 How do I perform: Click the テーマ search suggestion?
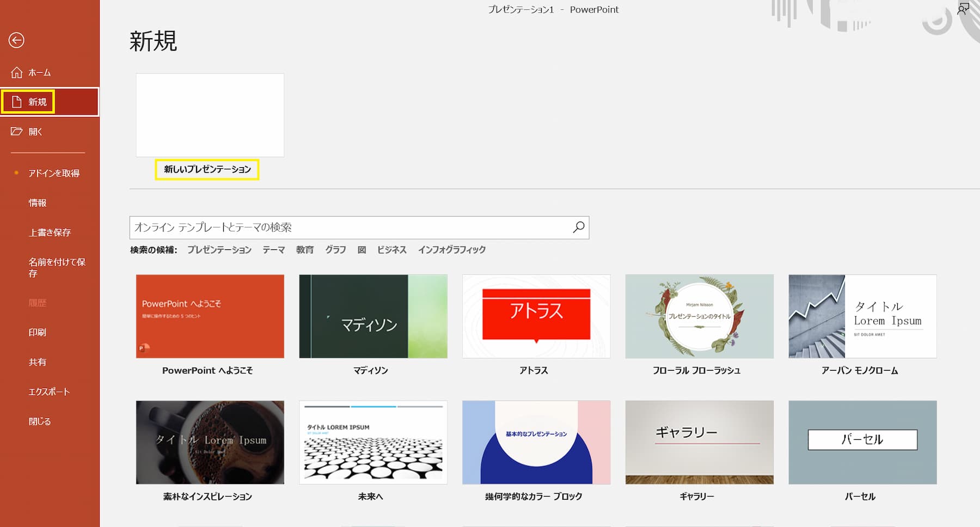point(274,249)
